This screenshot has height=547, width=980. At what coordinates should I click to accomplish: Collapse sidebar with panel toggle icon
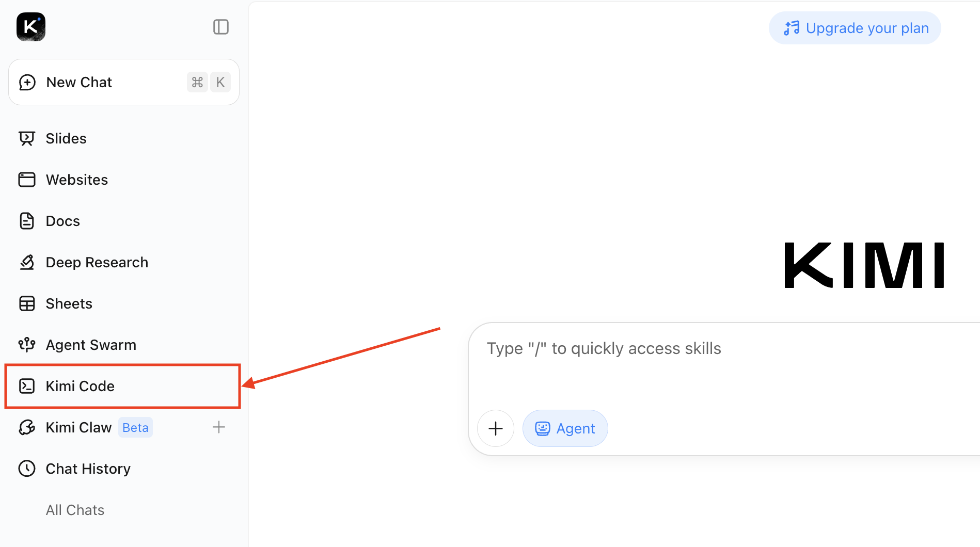221,27
